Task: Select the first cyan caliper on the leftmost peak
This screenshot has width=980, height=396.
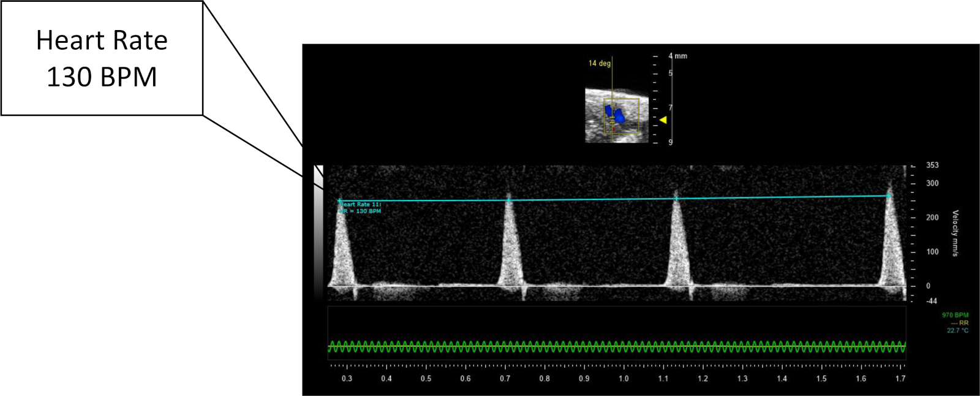Action: coord(339,201)
